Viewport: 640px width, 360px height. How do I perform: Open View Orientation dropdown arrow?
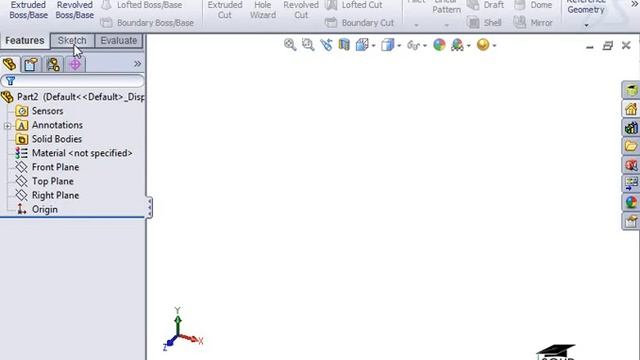[373, 46]
